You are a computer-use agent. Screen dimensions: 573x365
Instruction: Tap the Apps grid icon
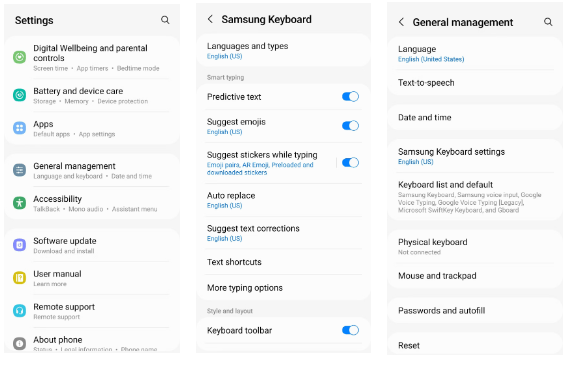[x=19, y=128]
